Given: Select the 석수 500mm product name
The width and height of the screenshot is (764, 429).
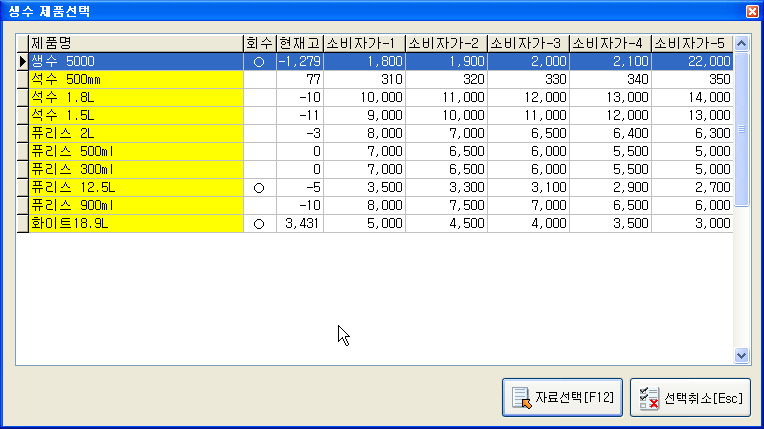Looking at the screenshot, I should coord(136,79).
